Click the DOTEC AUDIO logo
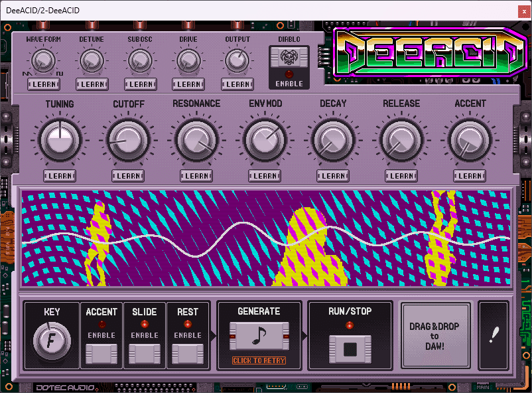 click(66, 387)
